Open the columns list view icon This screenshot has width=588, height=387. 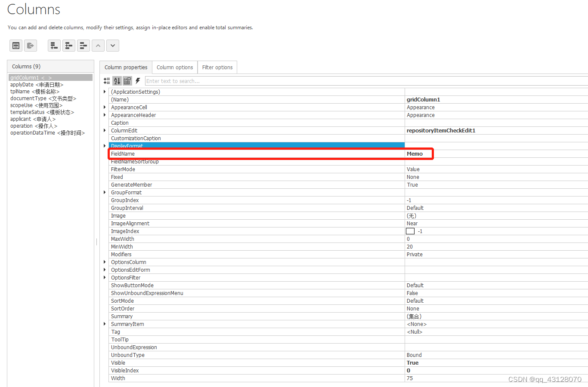click(16, 45)
